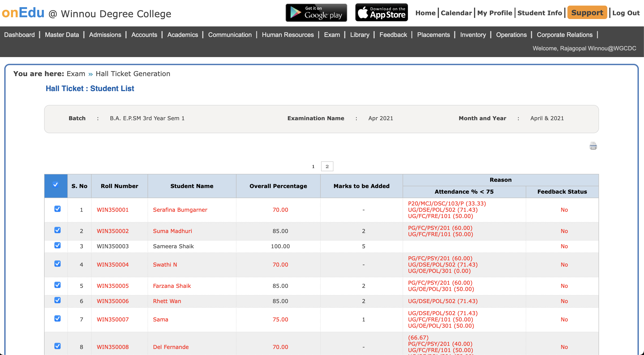This screenshot has height=355, width=644.
Task: Open the Exam menu
Action: tap(332, 35)
